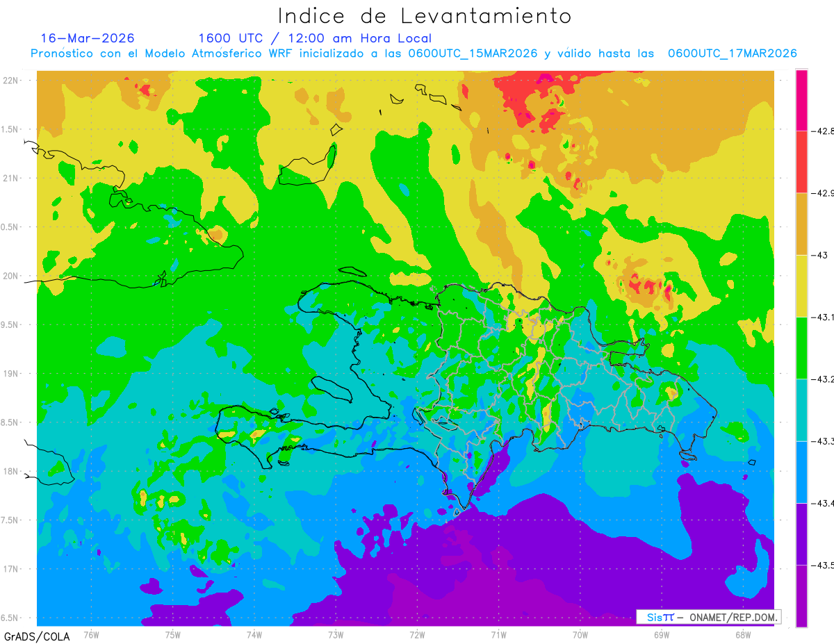Click the colorbar value '-43.4'
This screenshot has width=834, height=644.
822,503
